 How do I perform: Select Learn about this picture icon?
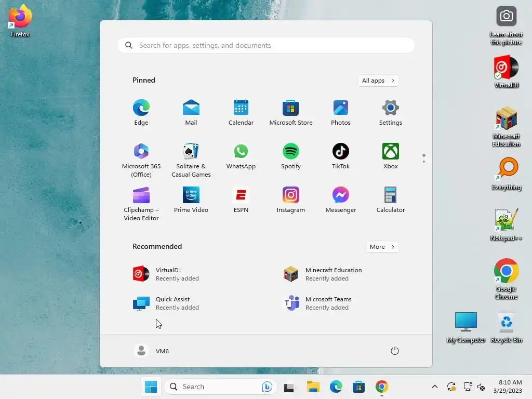click(x=506, y=26)
